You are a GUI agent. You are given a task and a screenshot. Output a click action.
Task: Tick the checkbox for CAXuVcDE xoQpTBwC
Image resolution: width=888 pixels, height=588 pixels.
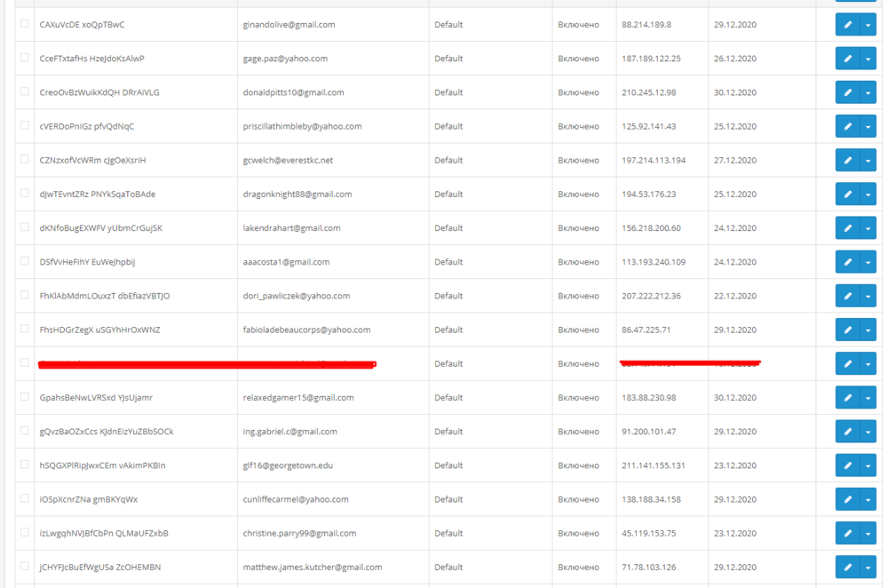tap(25, 24)
